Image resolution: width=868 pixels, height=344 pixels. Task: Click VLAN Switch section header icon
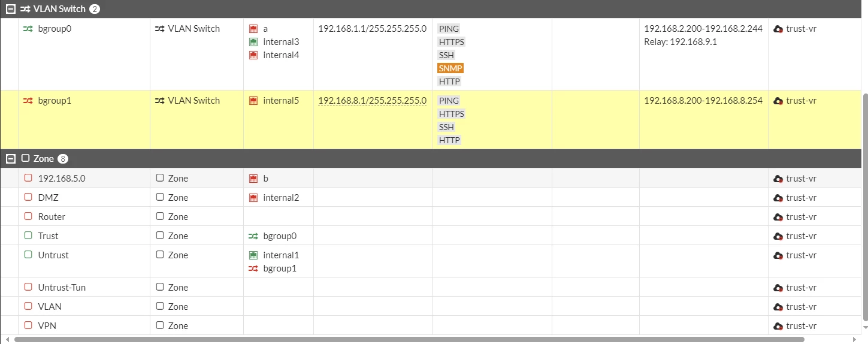[25, 9]
